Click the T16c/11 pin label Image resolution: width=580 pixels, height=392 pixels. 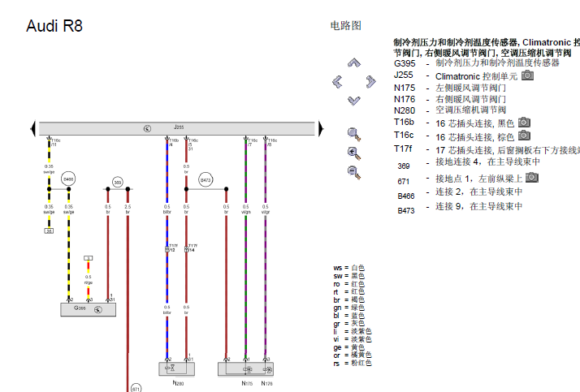[56, 142]
